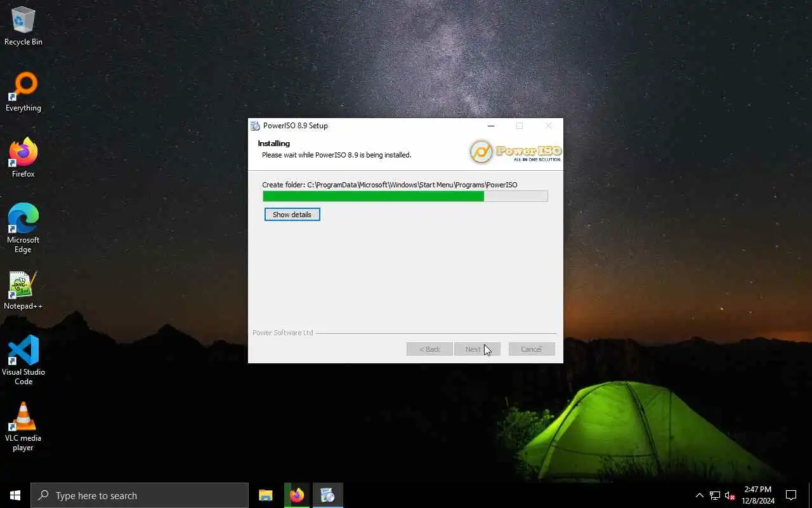Select the Firefox desktop shortcut

23,157
